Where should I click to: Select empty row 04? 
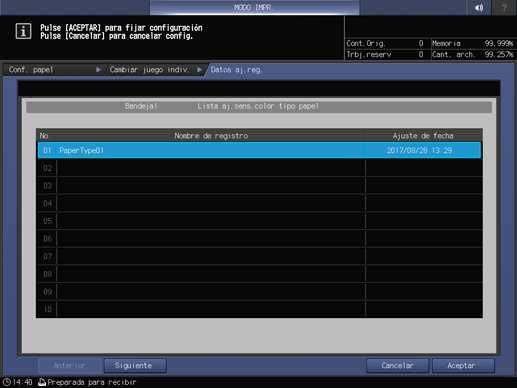click(259, 203)
